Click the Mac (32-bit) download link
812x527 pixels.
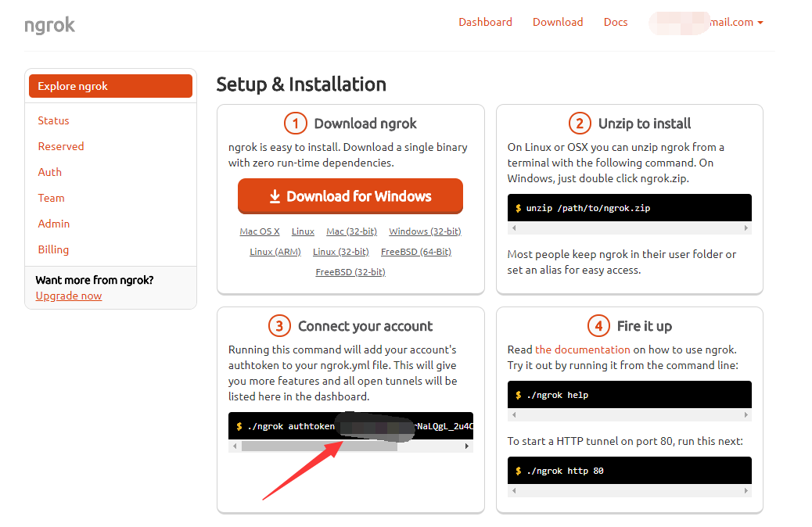pos(351,231)
